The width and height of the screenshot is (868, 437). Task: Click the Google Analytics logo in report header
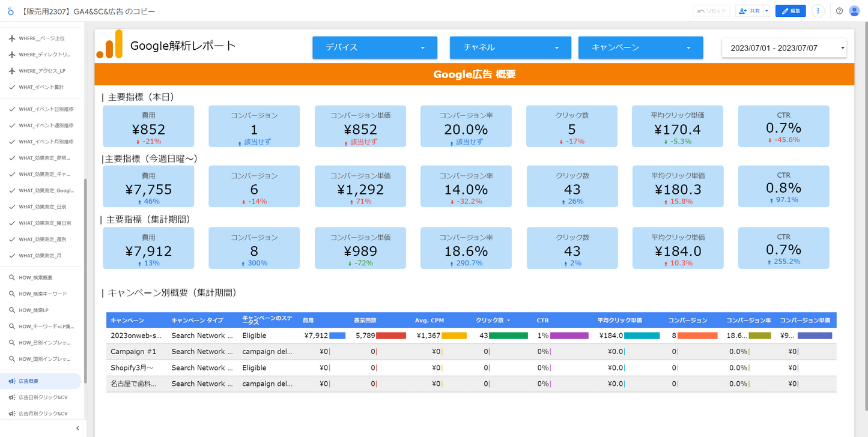click(x=109, y=45)
